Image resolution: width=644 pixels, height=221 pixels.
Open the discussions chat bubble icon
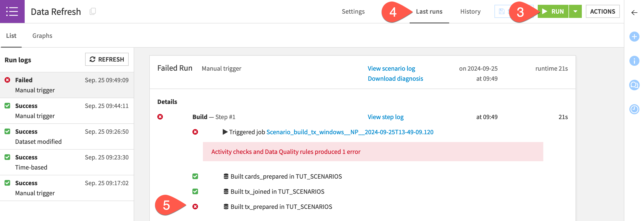(634, 85)
